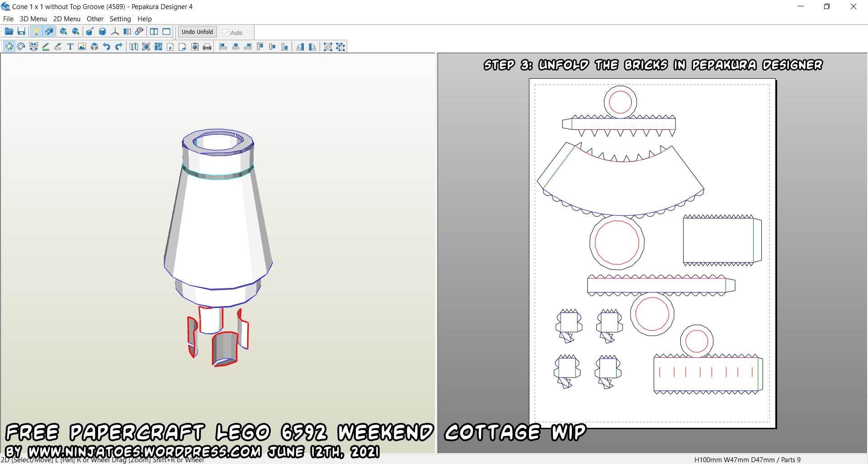This screenshot has height=464, width=868.
Task: Save the current papercraft model
Action: point(21,31)
